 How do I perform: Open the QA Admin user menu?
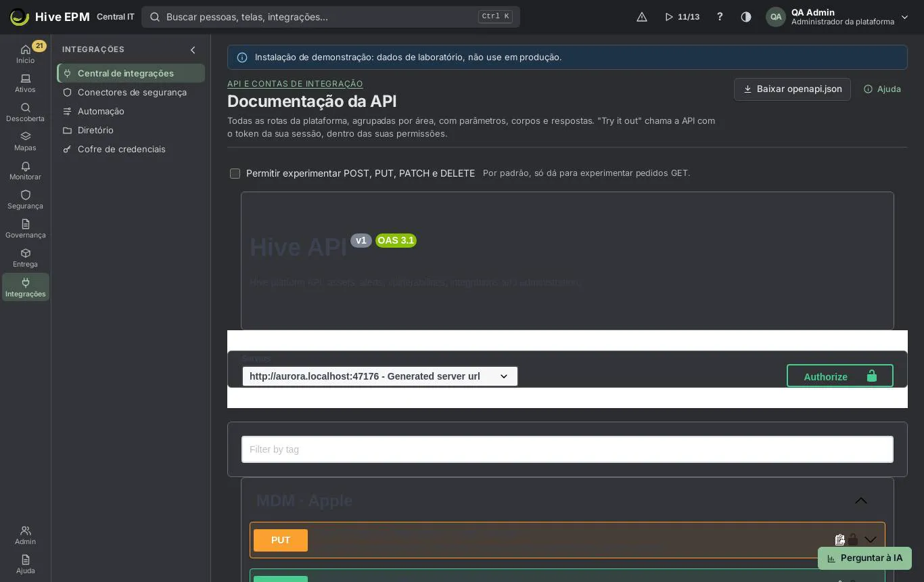click(x=837, y=17)
